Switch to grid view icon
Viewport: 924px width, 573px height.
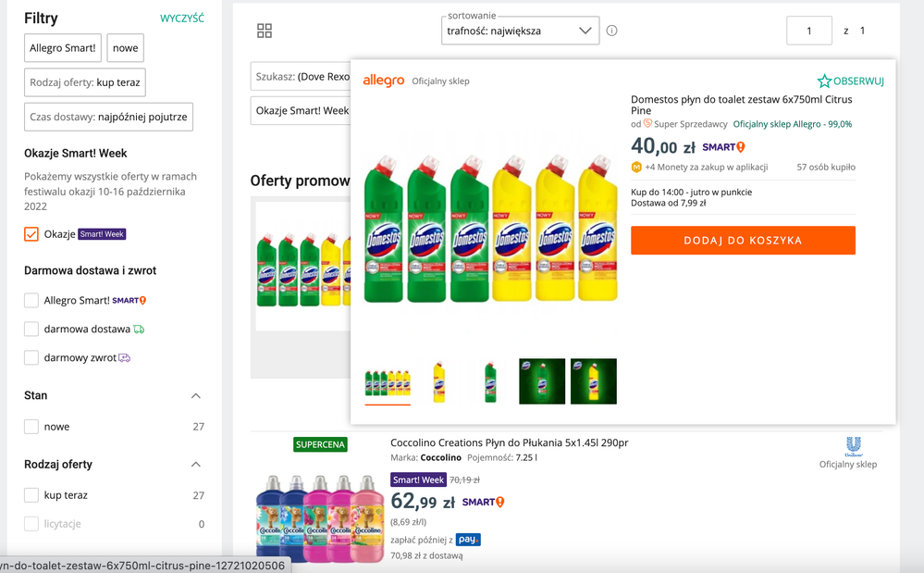coord(265,31)
